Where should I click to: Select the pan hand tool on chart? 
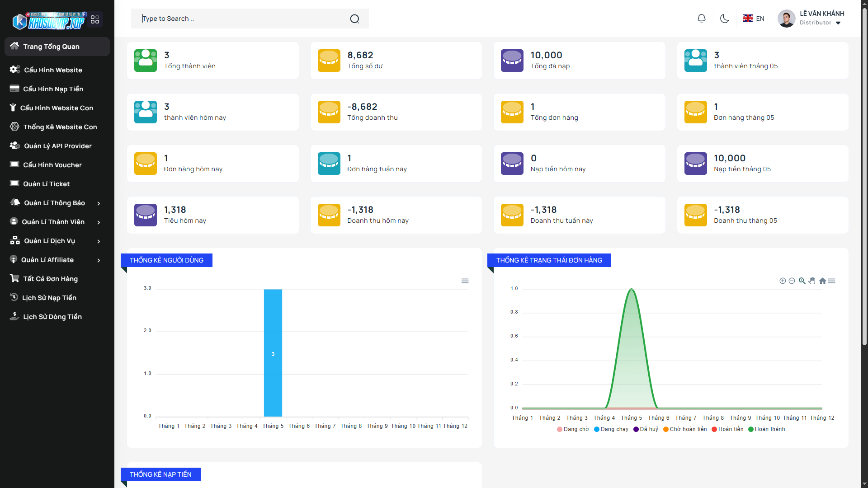(812, 281)
